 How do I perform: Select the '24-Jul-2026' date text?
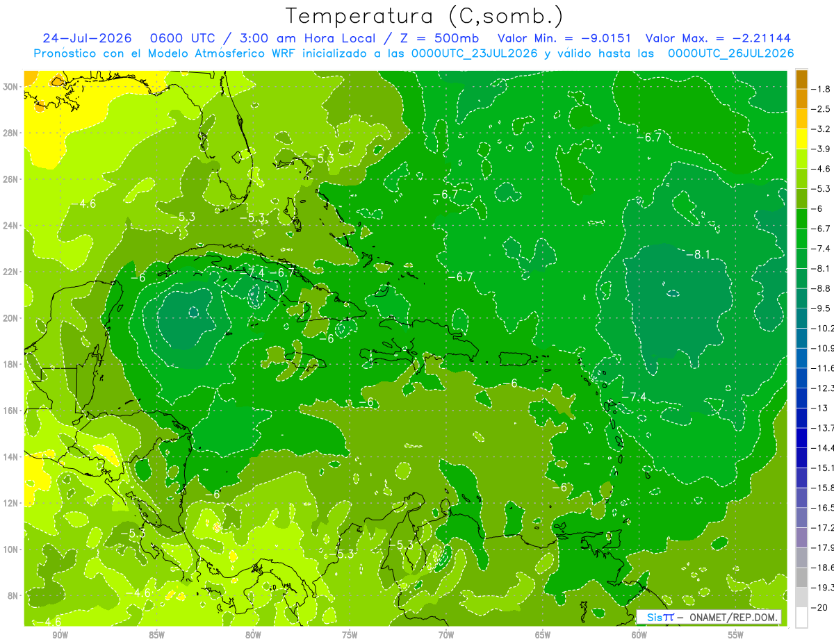point(88,38)
